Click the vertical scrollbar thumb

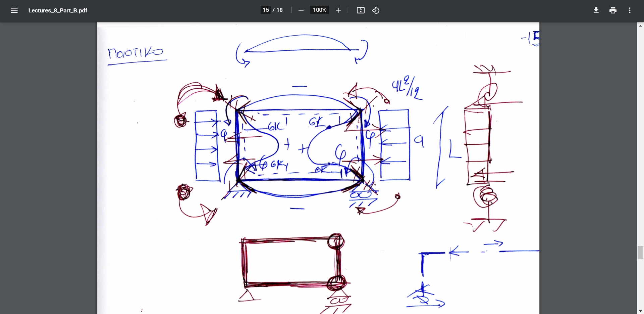click(x=640, y=253)
